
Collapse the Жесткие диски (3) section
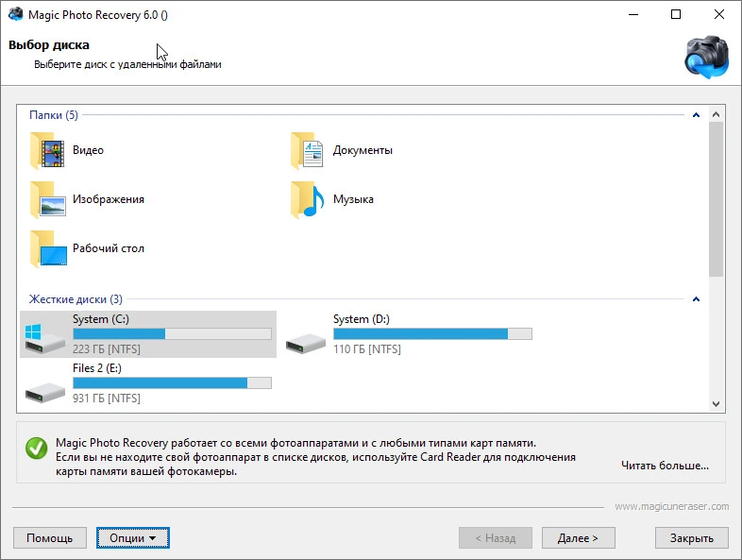click(696, 299)
